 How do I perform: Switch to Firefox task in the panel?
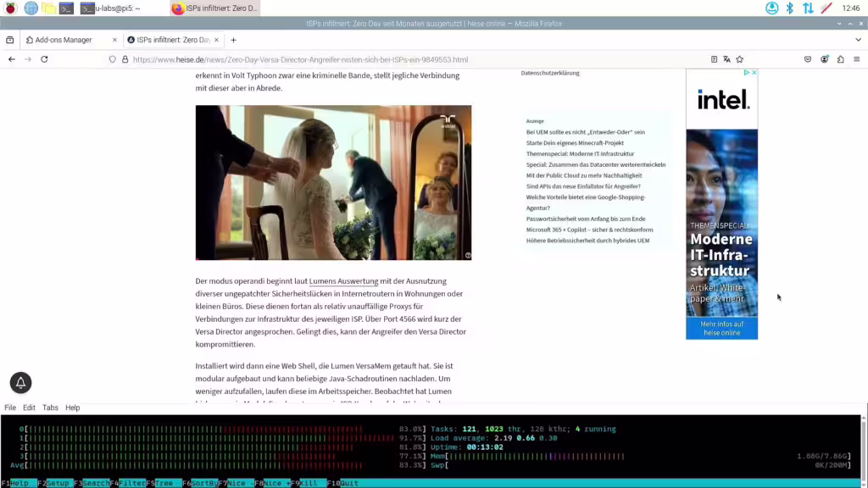point(215,8)
